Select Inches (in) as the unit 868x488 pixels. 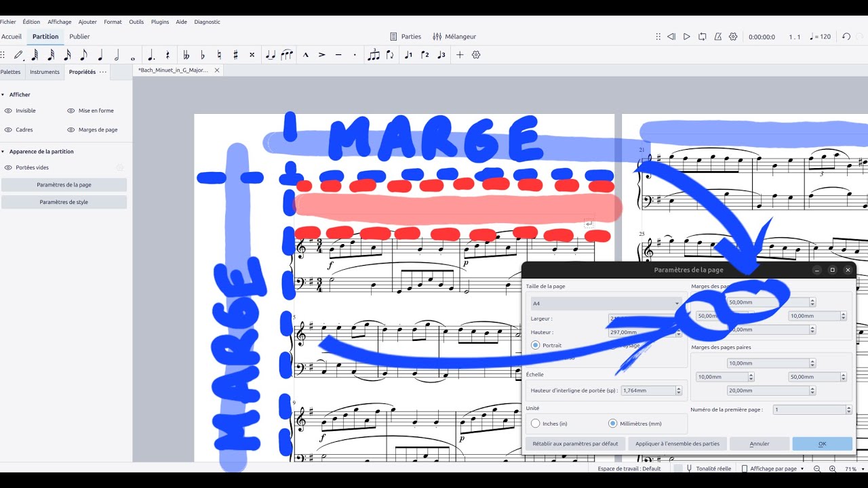[536, 424]
